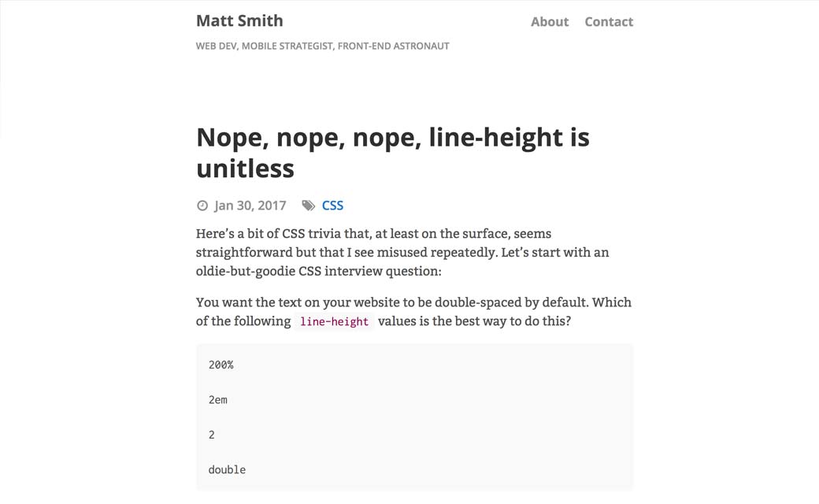
Task: Click the "WEB DEV, MOBILE STRATEGIST" tagline
Action: coord(322,46)
